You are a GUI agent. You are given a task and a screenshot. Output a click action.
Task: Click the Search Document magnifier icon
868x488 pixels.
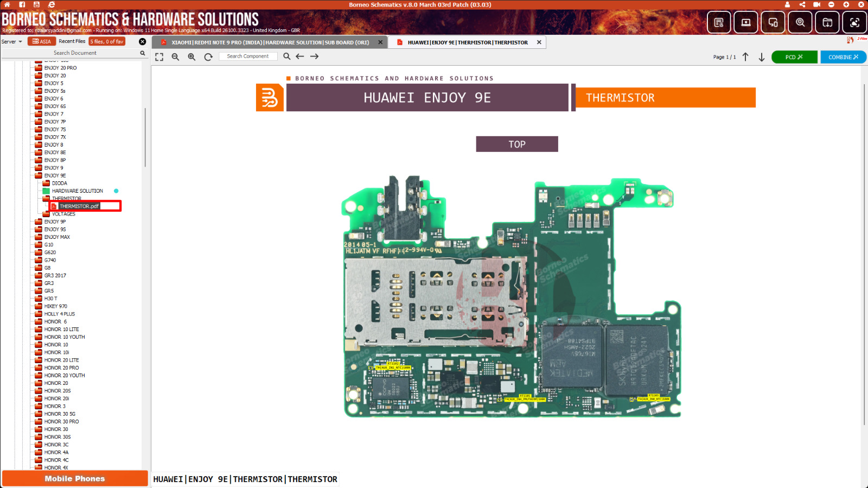click(143, 53)
